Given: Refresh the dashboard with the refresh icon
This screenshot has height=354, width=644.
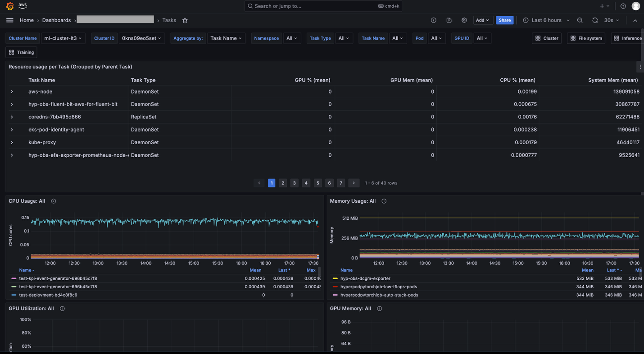Looking at the screenshot, I should [595, 20].
